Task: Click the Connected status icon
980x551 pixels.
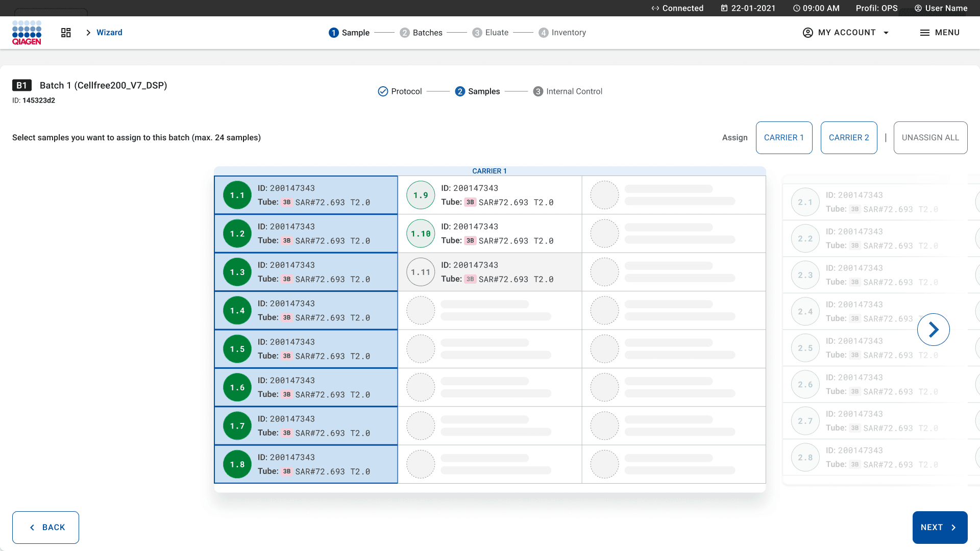Action: (655, 8)
